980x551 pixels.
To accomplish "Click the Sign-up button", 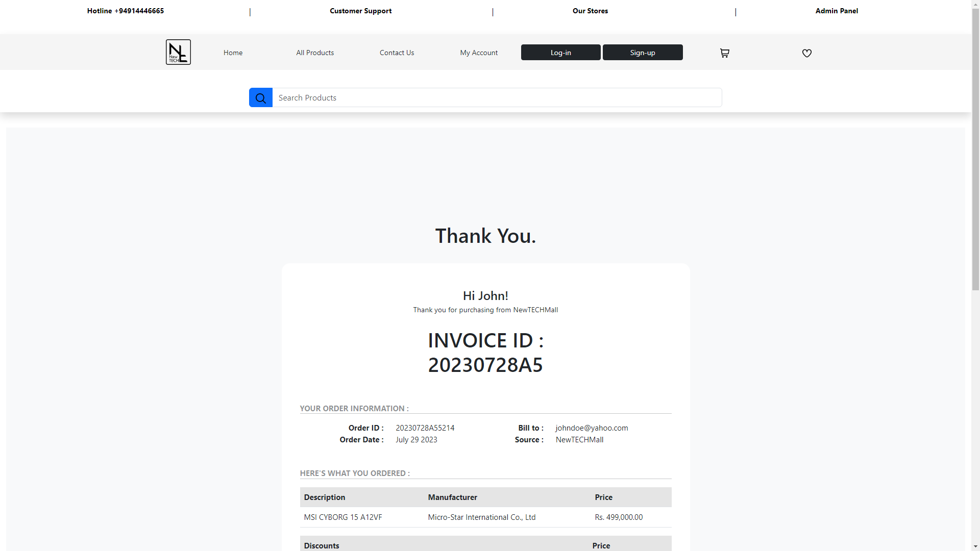I will point(642,53).
